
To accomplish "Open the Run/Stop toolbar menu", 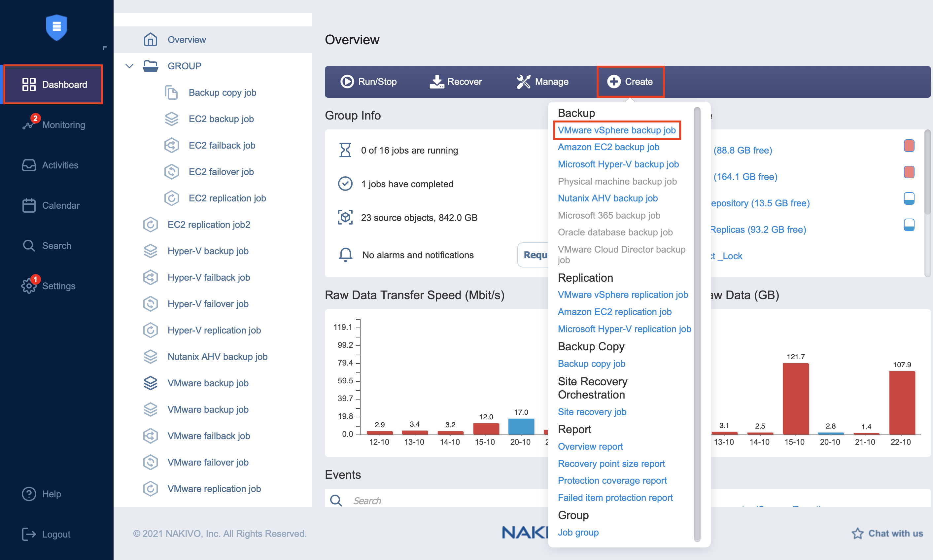I will point(368,82).
